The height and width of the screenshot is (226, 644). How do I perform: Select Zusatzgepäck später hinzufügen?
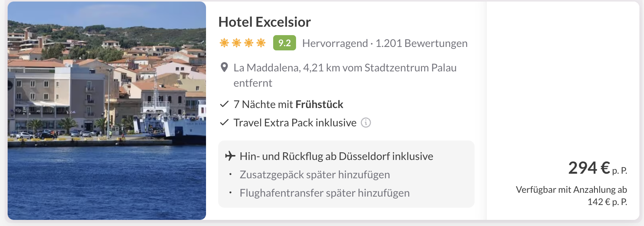(x=315, y=174)
